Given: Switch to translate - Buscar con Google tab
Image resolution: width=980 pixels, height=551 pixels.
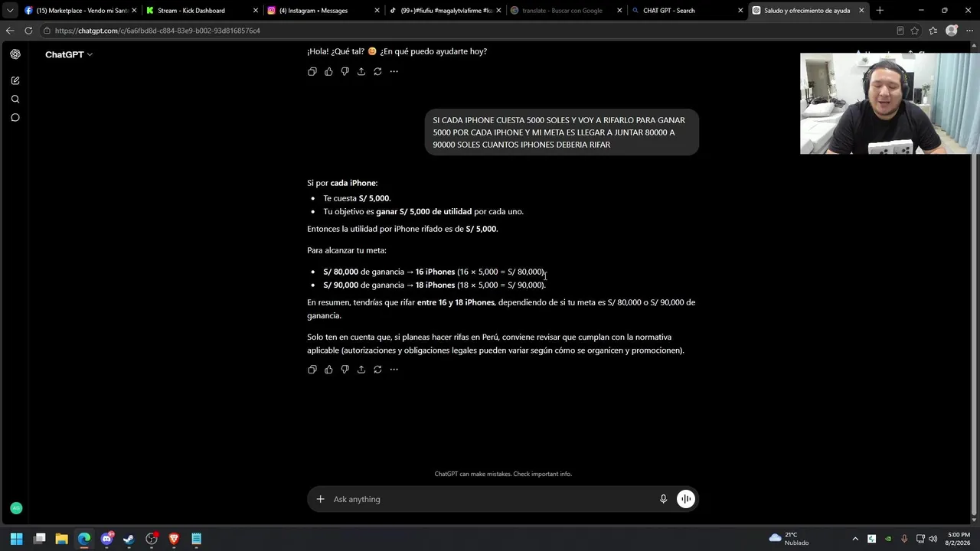Looking at the screenshot, I should pyautogui.click(x=566, y=11).
